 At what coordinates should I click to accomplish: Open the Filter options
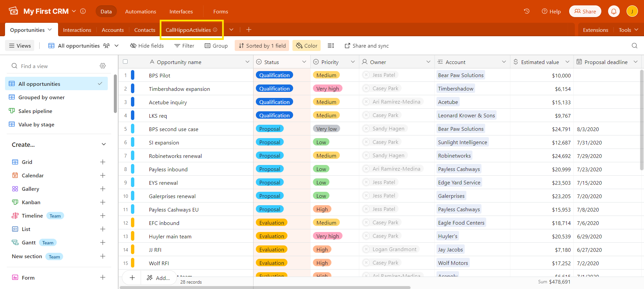[x=184, y=46]
